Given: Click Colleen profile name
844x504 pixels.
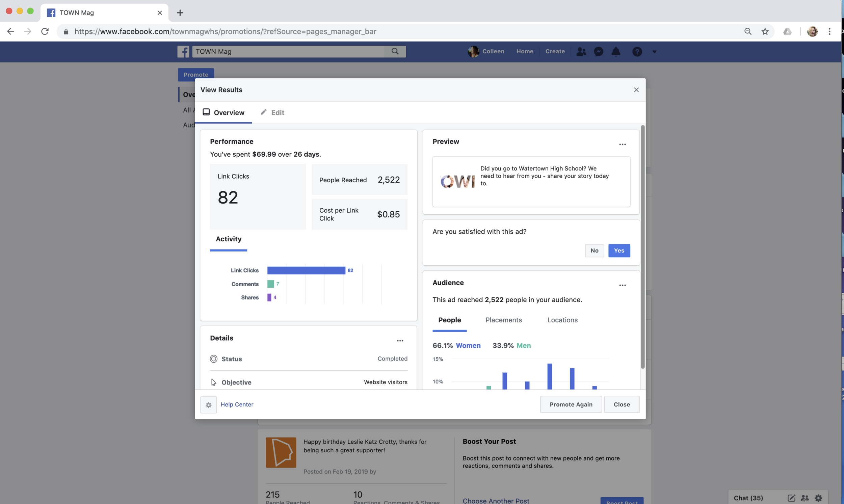Looking at the screenshot, I should 493,51.
